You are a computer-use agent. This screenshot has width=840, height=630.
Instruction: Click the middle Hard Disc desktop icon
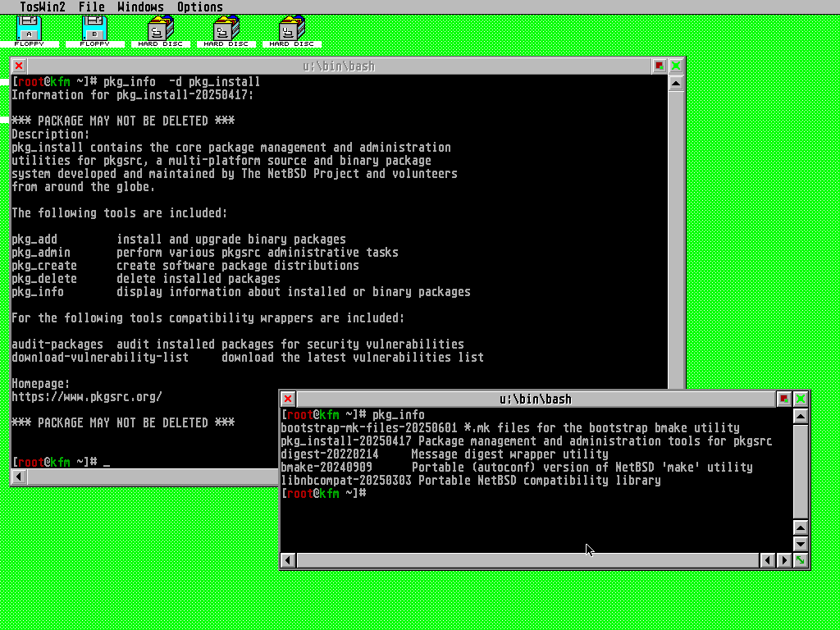point(226,30)
